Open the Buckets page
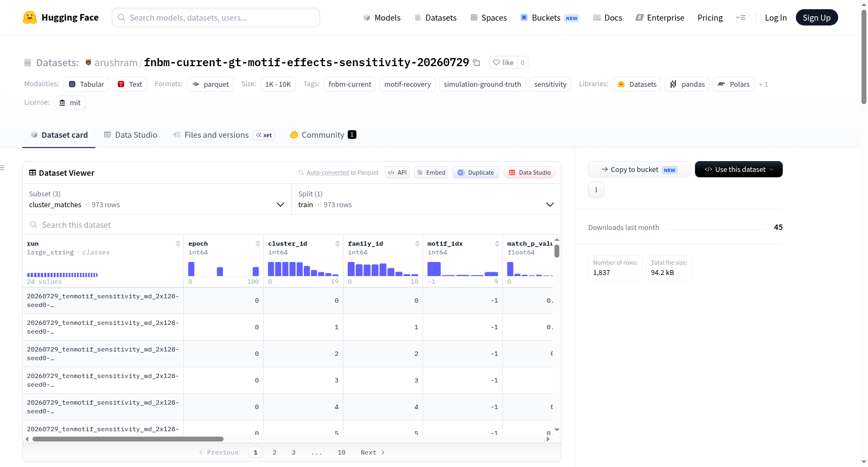The height and width of the screenshot is (467, 868). pos(550,17)
